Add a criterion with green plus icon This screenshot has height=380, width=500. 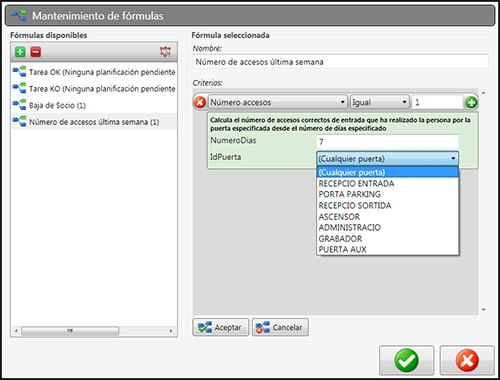coord(471,102)
